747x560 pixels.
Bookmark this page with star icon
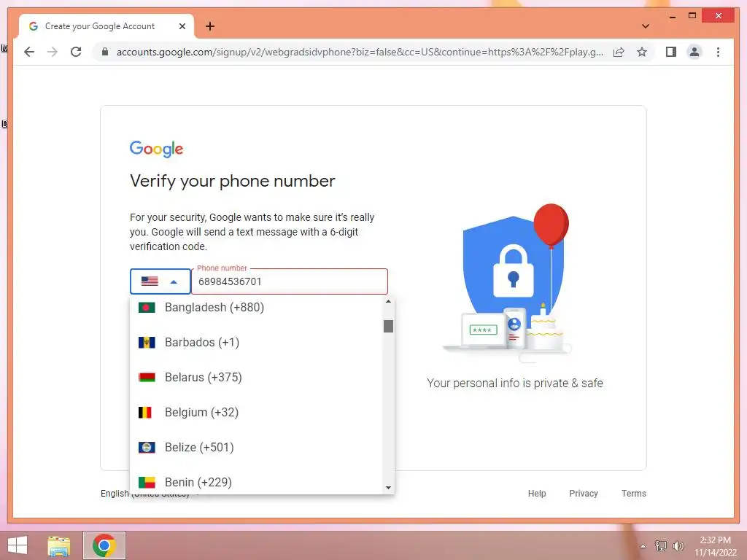pyautogui.click(x=642, y=52)
